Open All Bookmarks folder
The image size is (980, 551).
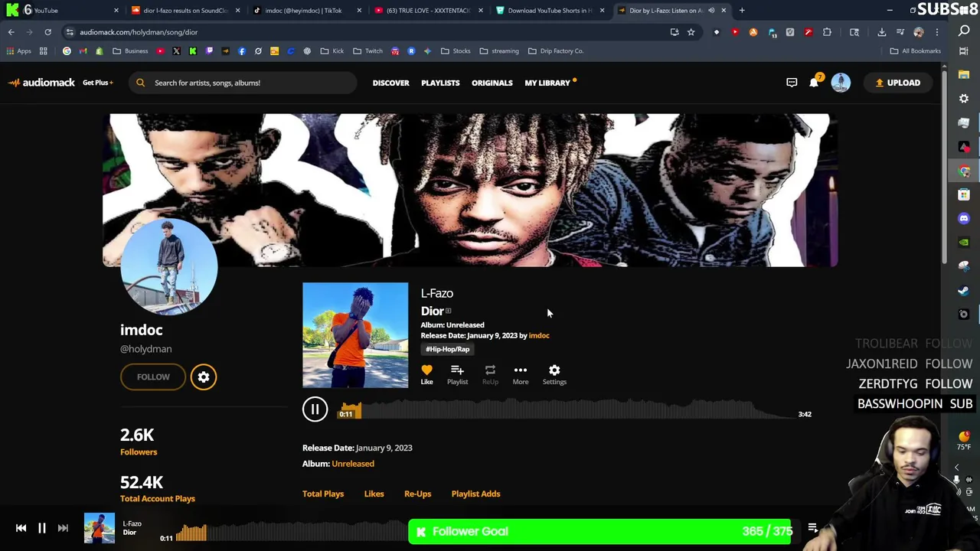point(915,51)
